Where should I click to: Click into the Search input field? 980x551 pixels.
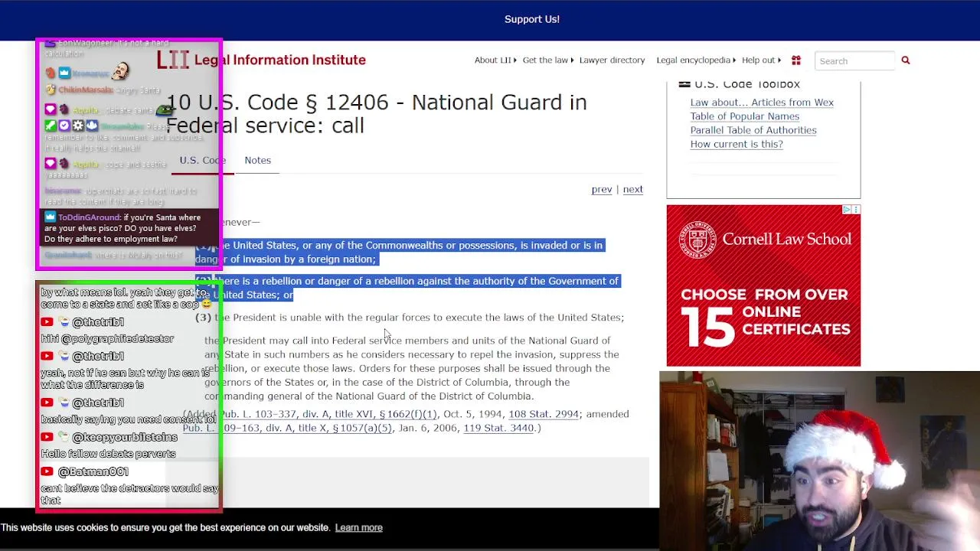pos(854,60)
